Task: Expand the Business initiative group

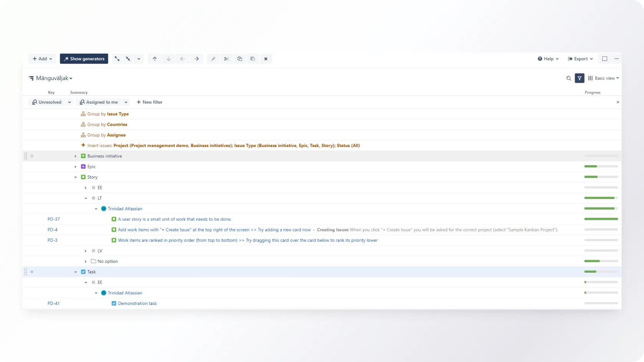Action: click(x=76, y=156)
